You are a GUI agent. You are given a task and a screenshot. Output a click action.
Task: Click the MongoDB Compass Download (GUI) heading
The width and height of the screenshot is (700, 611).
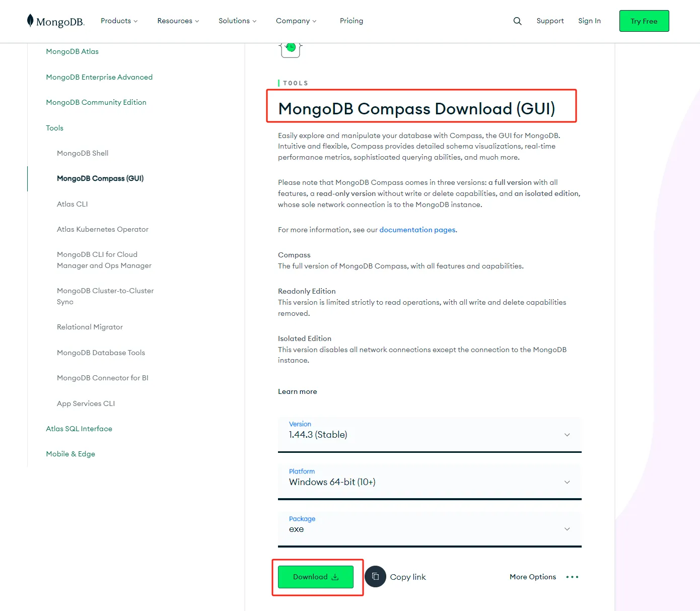point(416,108)
